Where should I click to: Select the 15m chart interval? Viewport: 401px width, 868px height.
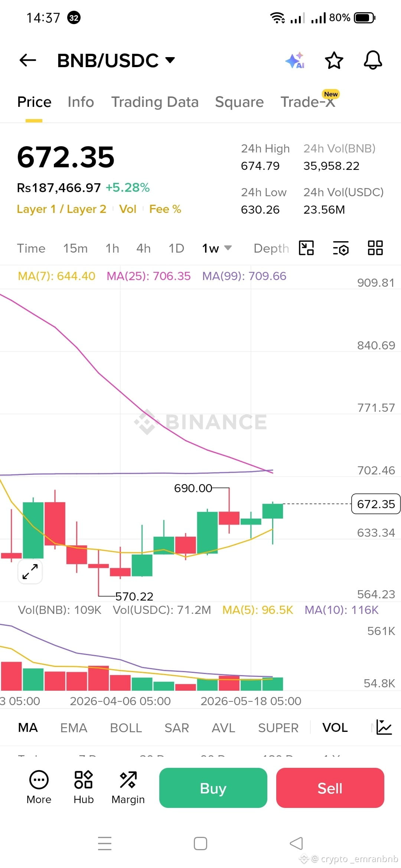pyautogui.click(x=75, y=248)
